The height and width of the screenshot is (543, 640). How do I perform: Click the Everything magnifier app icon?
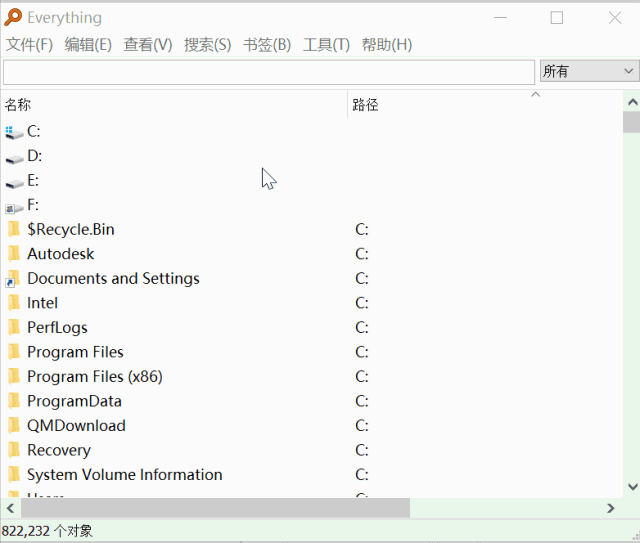click(x=13, y=18)
